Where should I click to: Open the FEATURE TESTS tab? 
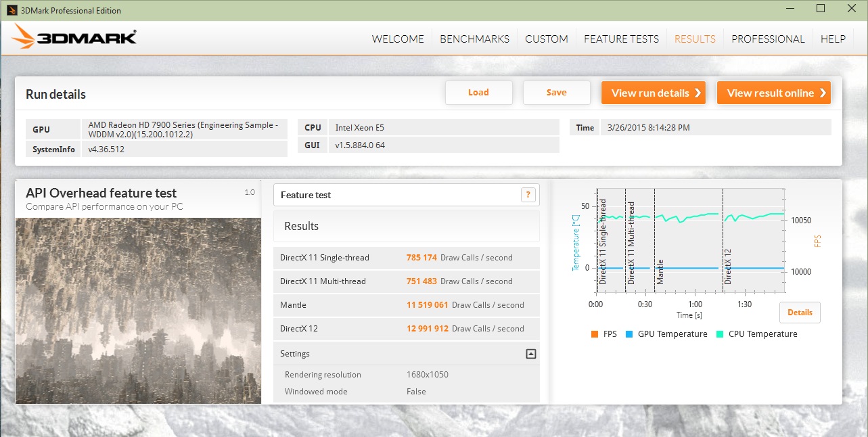(x=621, y=39)
